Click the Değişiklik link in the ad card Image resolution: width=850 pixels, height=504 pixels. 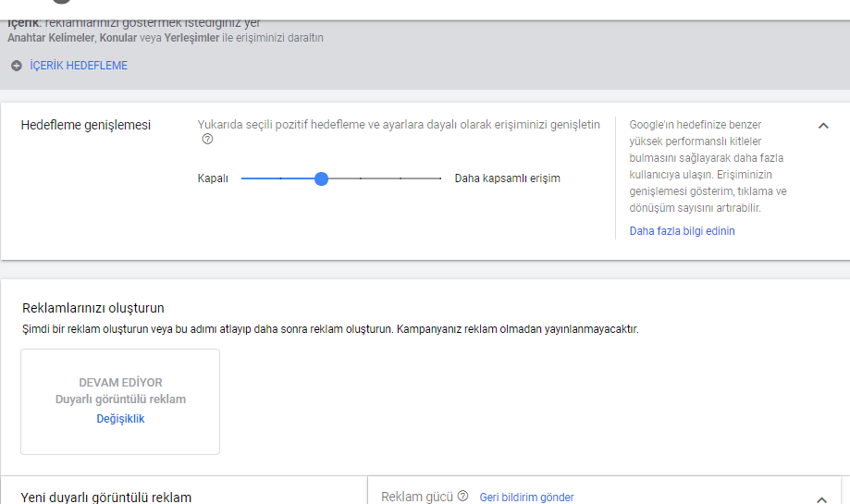[120, 419]
